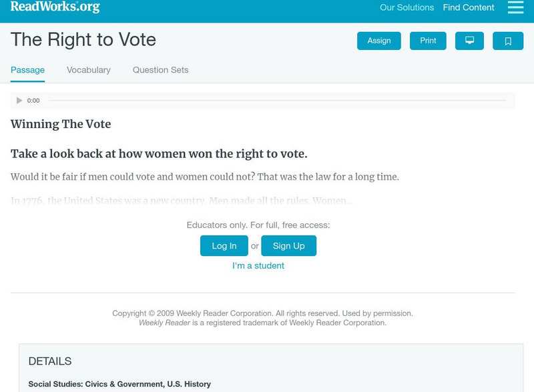Open the Question Sets tab

[160, 70]
